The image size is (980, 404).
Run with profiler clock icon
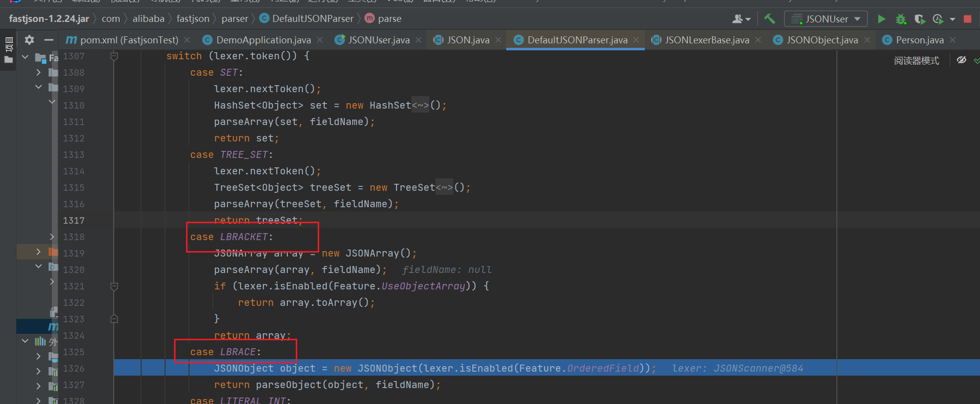pyautogui.click(x=938, y=19)
